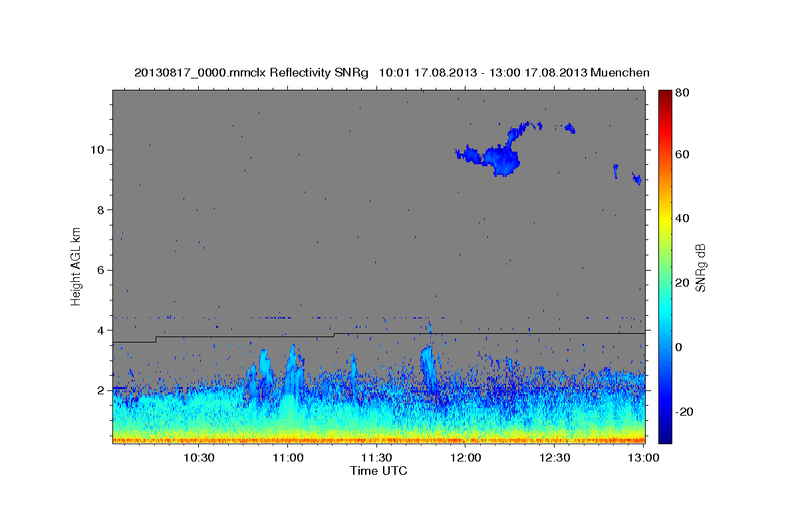Image resolution: width=798 pixels, height=532 pixels.
Task: Click the height tick label 4
Action: (102, 331)
